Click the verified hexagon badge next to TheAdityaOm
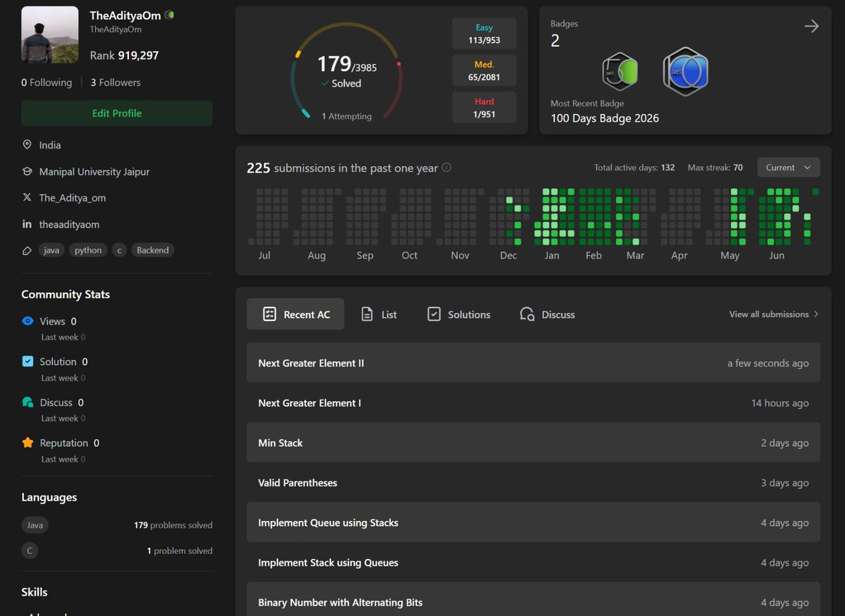 point(170,15)
